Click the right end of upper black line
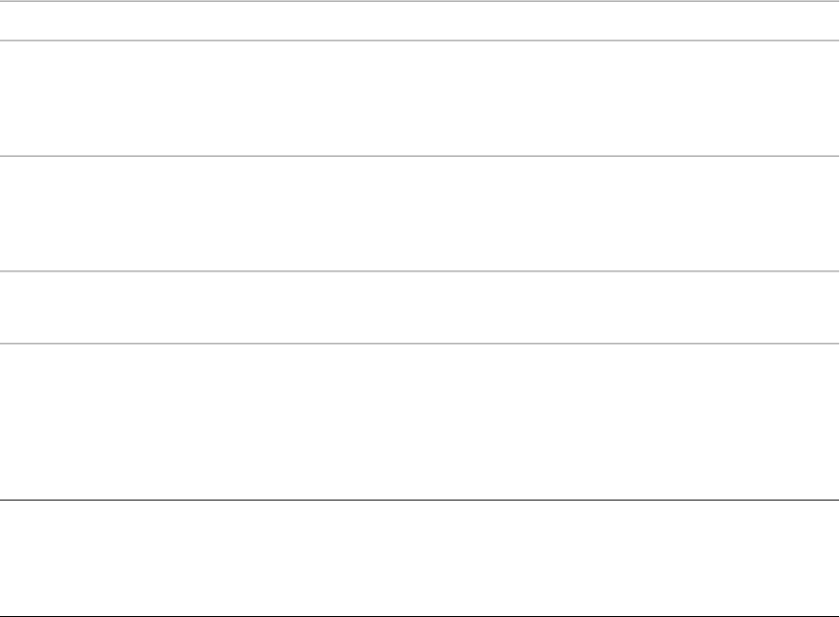Image resolution: width=840 pixels, height=617 pixels. [835, 501]
